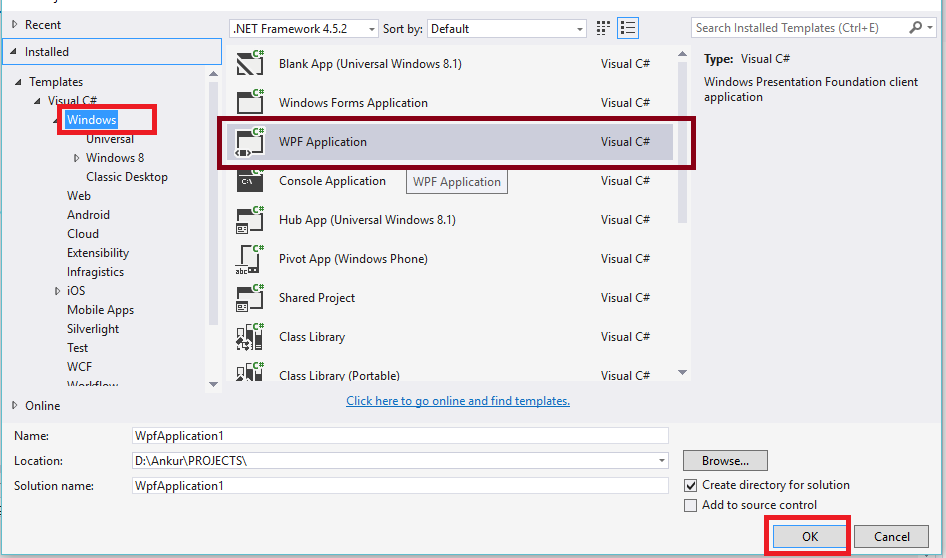Click the template list scrollbar down arrow
The image size is (946, 558).
pyautogui.click(x=683, y=373)
